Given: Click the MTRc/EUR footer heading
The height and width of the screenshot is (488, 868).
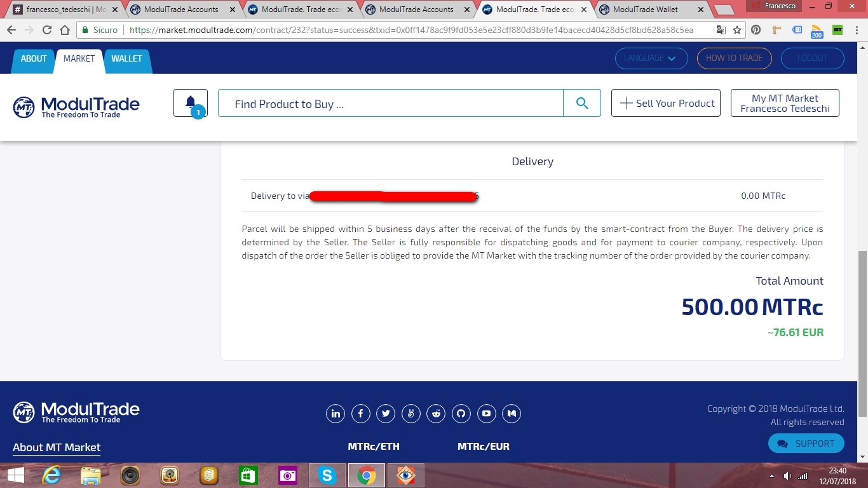Looking at the screenshot, I should click(484, 447).
